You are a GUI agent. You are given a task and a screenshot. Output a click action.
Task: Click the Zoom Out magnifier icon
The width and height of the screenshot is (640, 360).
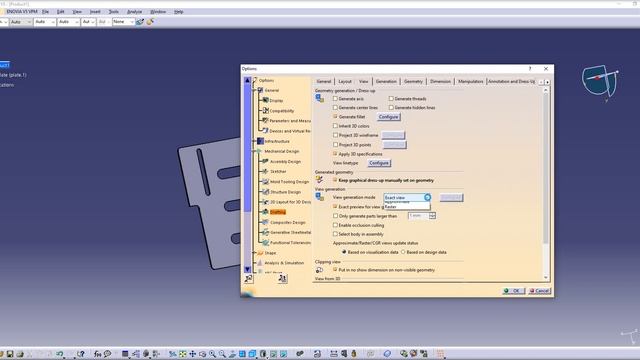(222, 354)
